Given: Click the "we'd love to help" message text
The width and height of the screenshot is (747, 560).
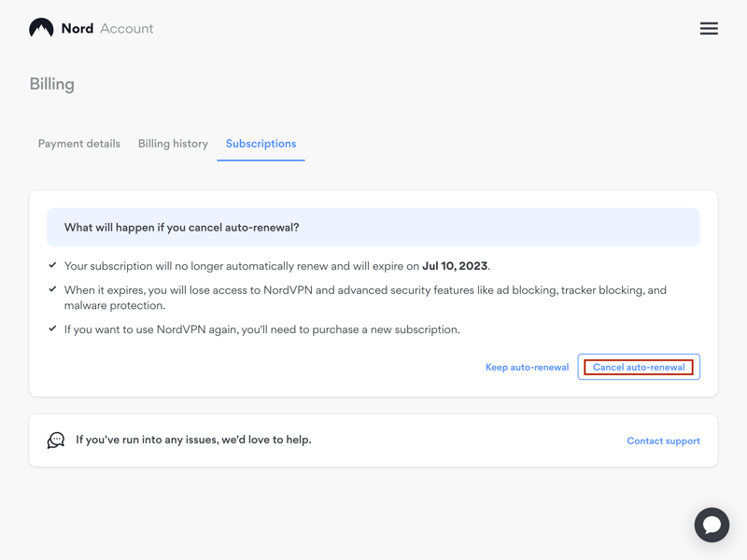Looking at the screenshot, I should click(x=193, y=440).
